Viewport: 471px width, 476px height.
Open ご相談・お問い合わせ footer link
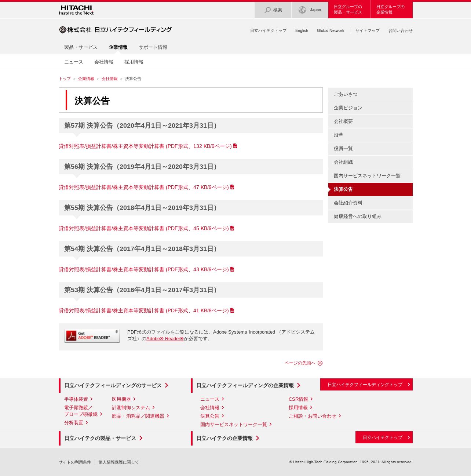315,416
